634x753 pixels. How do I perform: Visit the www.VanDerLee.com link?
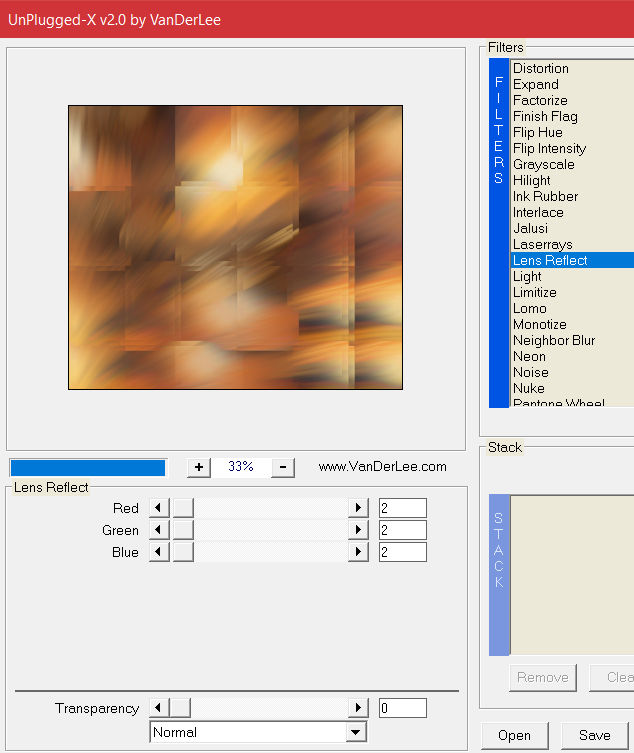(382, 467)
